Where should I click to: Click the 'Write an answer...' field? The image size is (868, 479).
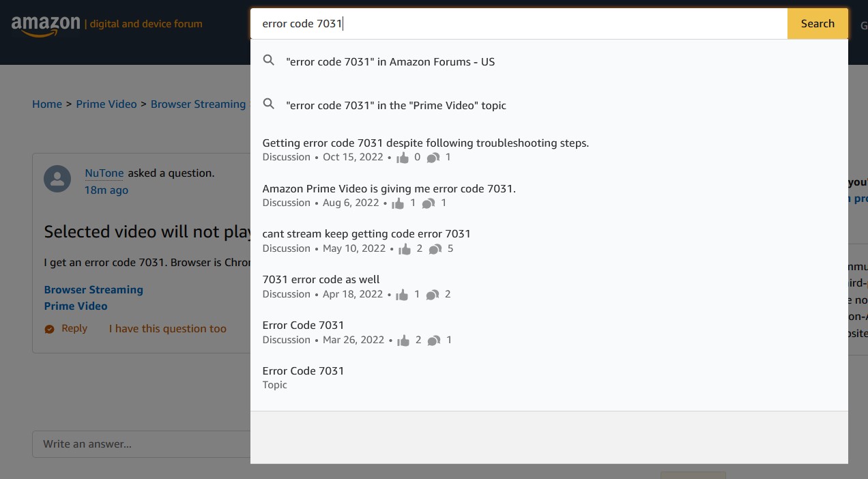(x=141, y=444)
